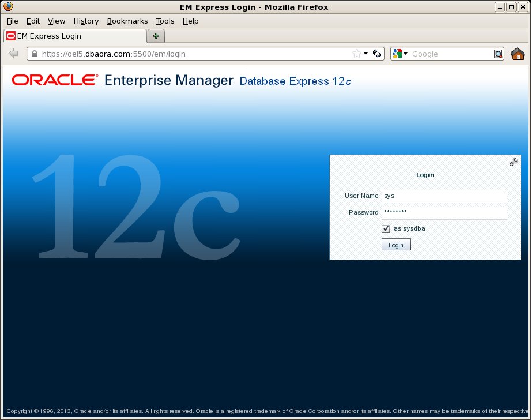This screenshot has height=420, width=531.
Task: Minimize the Firefox window
Action: pos(500,7)
